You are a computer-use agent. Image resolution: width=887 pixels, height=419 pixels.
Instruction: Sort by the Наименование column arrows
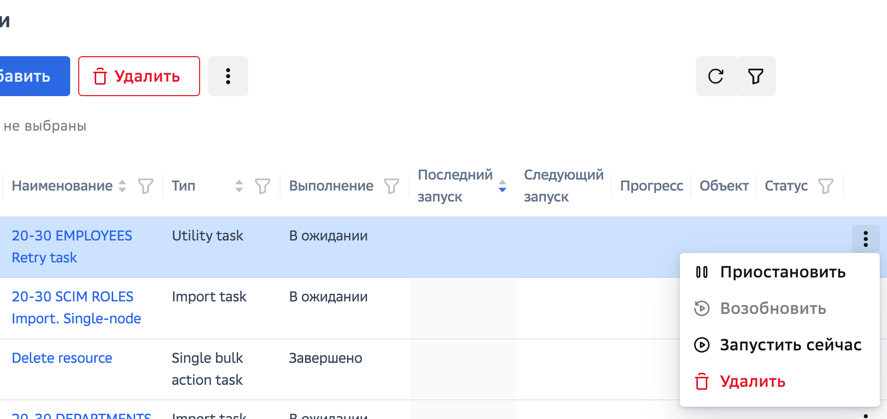[x=122, y=186]
